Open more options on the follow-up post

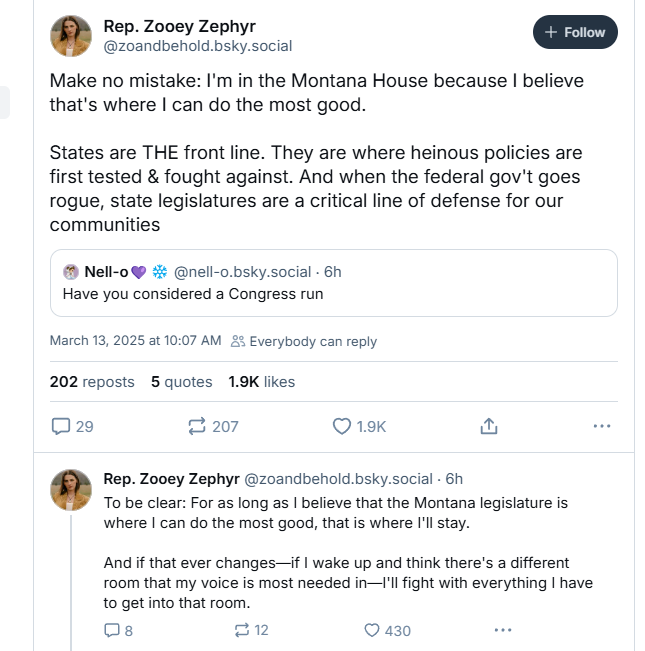tap(503, 630)
